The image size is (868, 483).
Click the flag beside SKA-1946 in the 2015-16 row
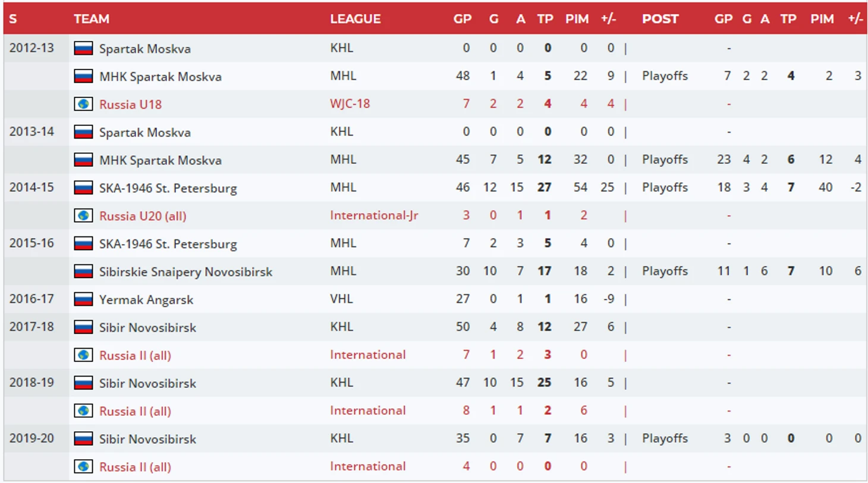(x=83, y=244)
